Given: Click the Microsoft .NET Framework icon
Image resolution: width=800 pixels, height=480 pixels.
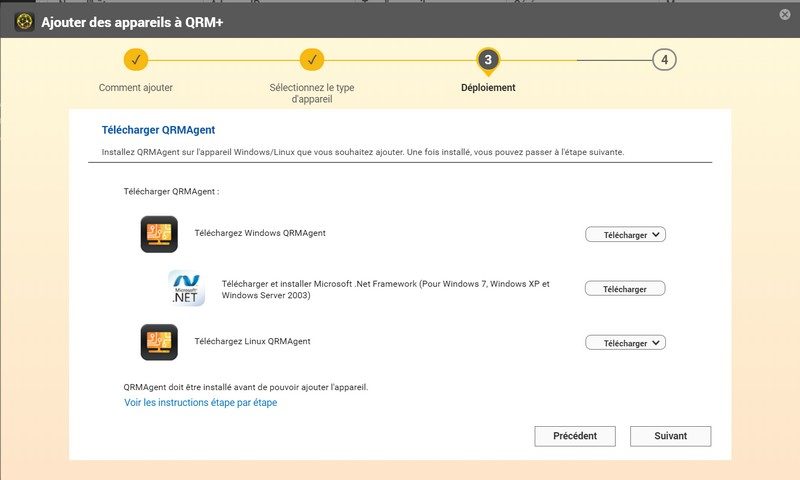Looking at the screenshot, I should [186, 288].
